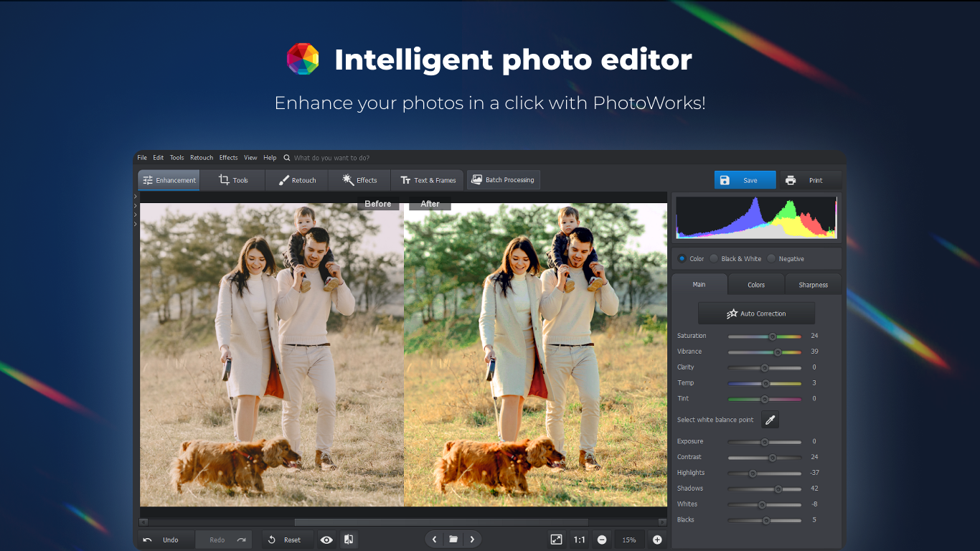Show original with the eye icon
The width and height of the screenshot is (980, 551).
coord(326,540)
